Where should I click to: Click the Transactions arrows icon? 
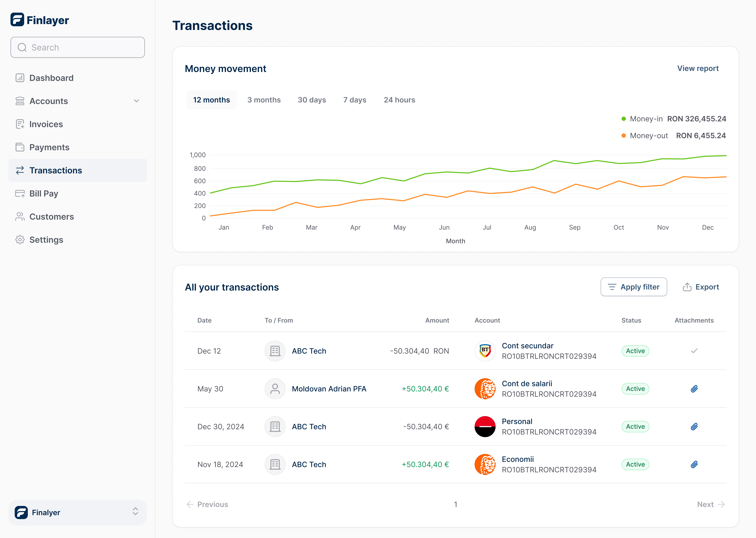[20, 170]
